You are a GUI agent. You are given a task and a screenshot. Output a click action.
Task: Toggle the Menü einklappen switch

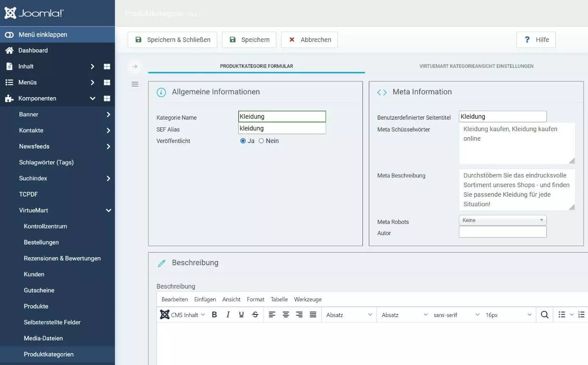(9, 35)
